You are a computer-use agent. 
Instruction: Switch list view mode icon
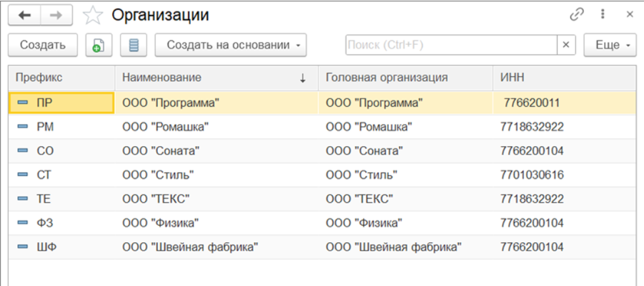[x=133, y=45]
